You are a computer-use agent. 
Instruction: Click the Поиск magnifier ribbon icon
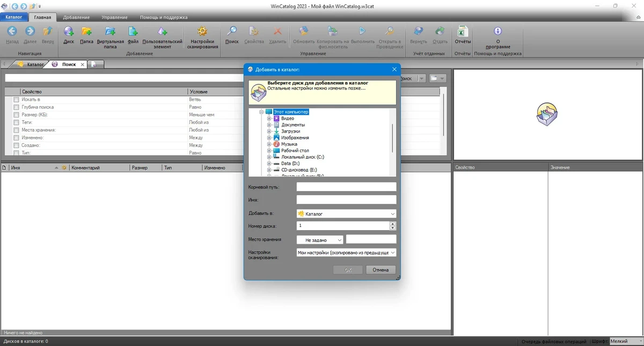[232, 31]
